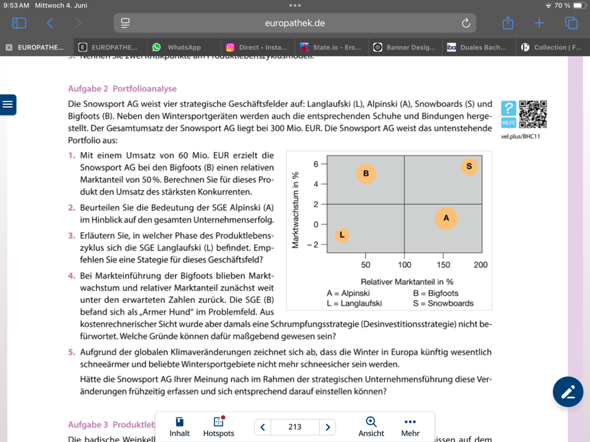Switch to the WhatsApp tab

[x=184, y=47]
